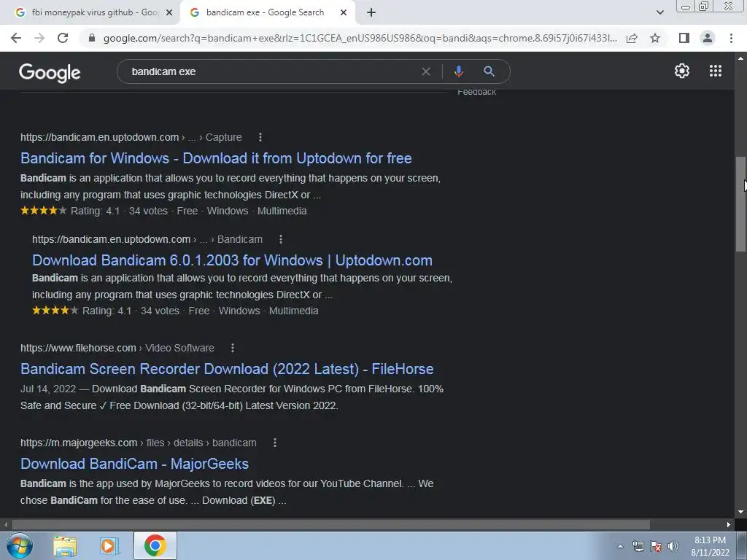Click the vertical scrollbar down arrow
747x560 pixels.
click(x=740, y=512)
